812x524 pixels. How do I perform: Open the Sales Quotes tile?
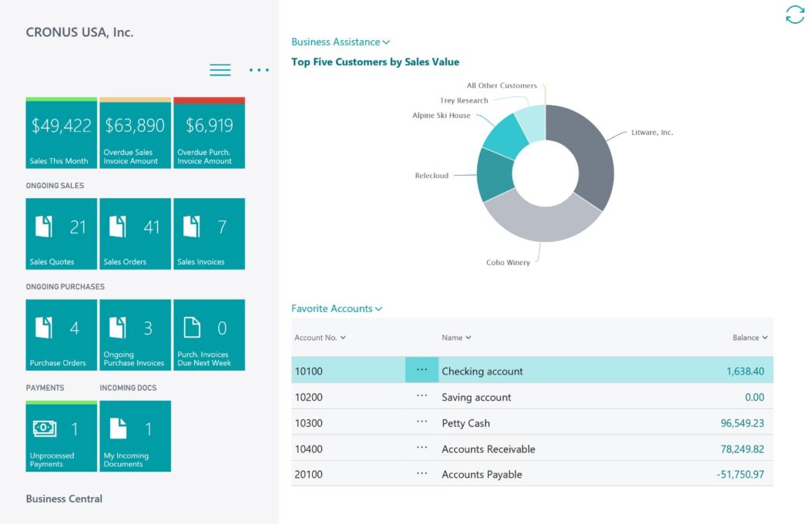tap(61, 233)
